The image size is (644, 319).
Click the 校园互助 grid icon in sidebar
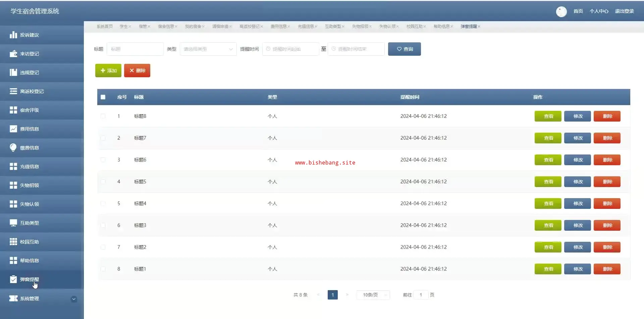coord(13,242)
